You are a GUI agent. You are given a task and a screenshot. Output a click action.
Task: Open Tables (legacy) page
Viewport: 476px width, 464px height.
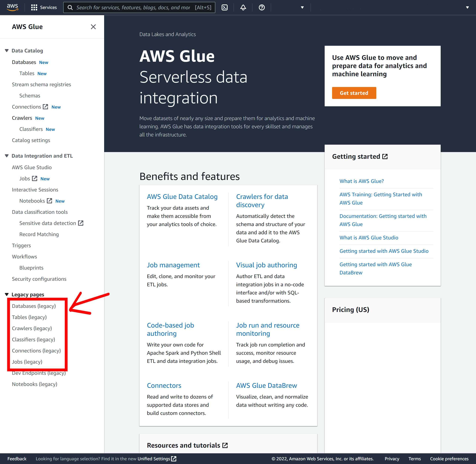pyautogui.click(x=29, y=317)
